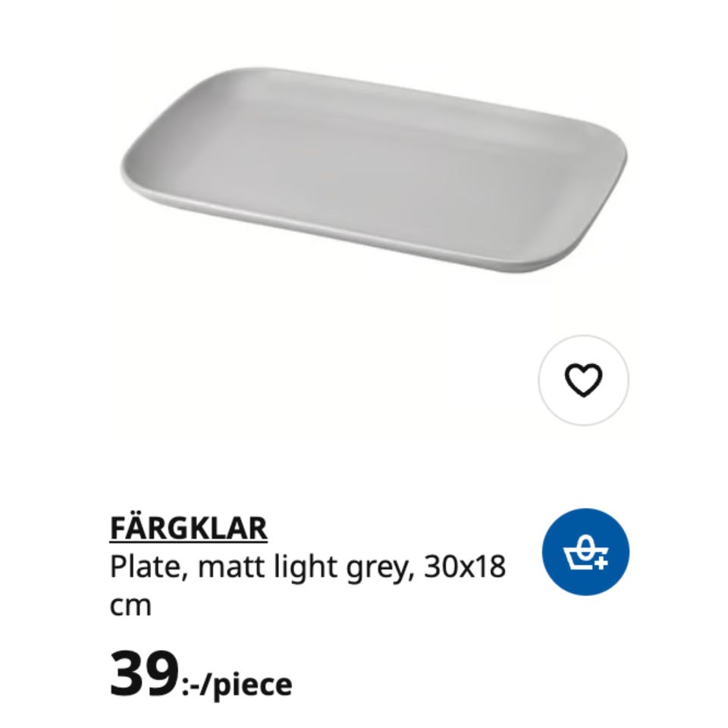
Task: View details of the light grey plate photo
Action: (x=373, y=174)
